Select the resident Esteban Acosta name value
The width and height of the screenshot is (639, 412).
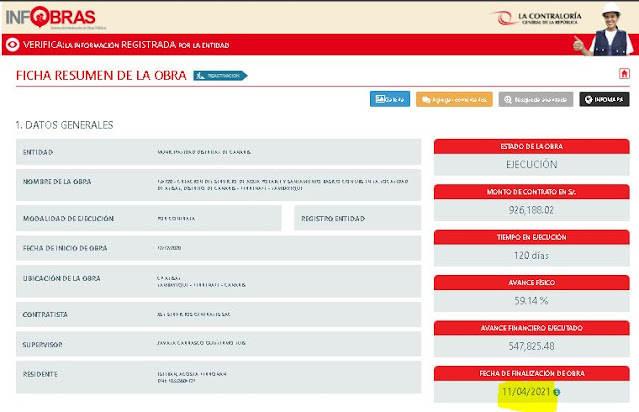[x=192, y=374]
